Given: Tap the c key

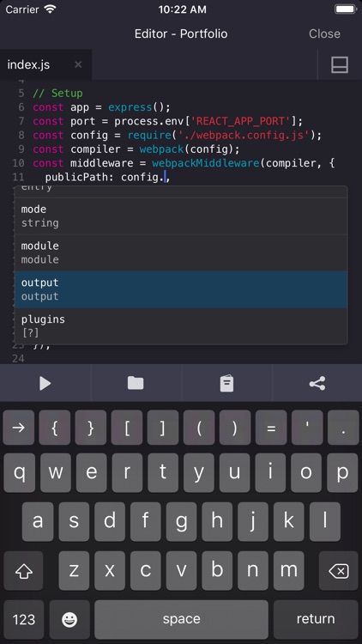Looking at the screenshot, I should point(146,571).
